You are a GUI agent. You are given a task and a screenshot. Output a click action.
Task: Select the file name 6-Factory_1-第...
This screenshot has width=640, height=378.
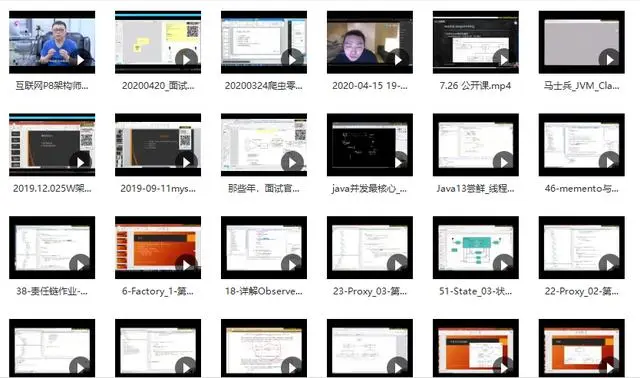pos(158,291)
